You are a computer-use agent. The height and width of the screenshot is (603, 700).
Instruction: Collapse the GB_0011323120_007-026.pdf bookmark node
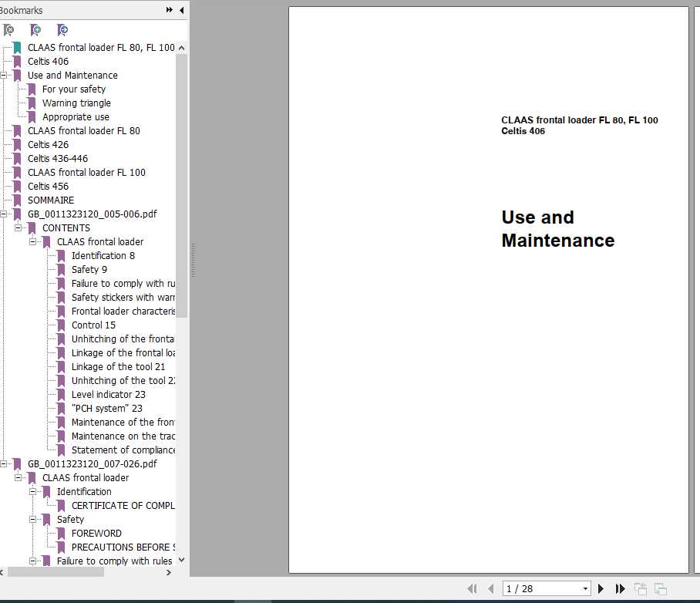[x=4, y=464]
